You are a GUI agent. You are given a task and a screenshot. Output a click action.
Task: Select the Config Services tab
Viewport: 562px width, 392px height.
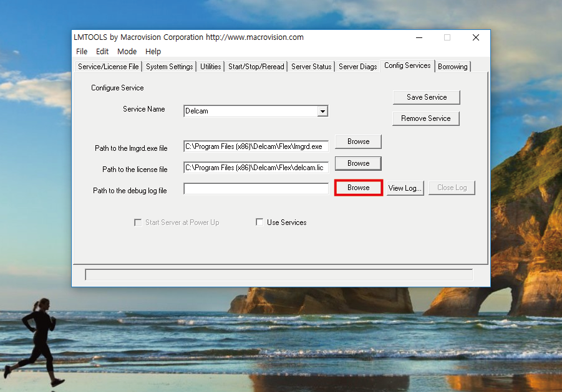(407, 65)
